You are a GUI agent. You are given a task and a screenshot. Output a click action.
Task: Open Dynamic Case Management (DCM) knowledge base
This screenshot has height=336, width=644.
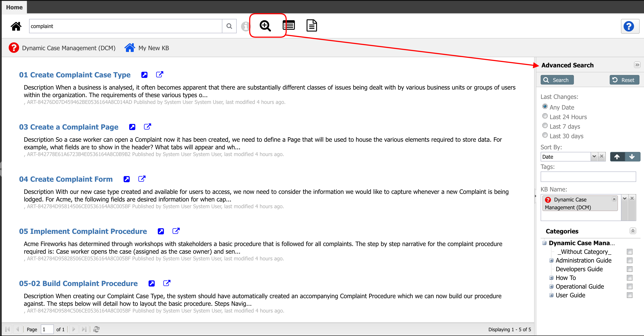(x=62, y=48)
